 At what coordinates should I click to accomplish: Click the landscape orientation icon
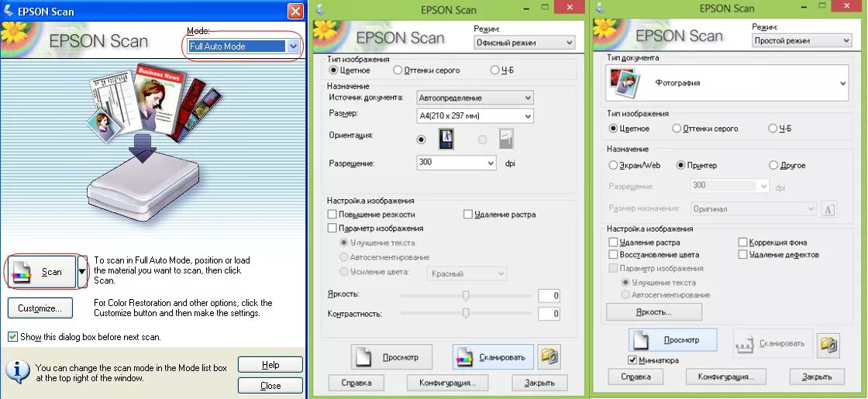(505, 139)
